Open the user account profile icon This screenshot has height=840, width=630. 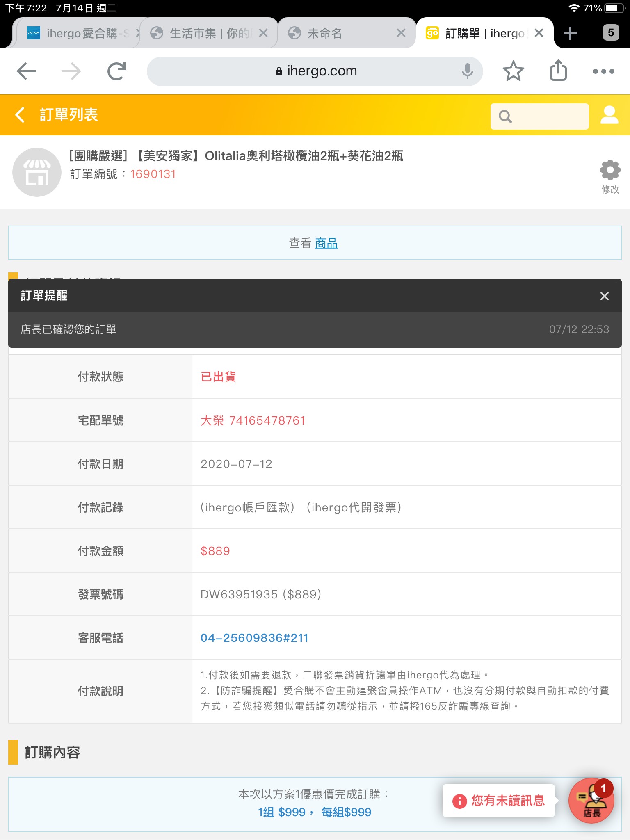(609, 115)
